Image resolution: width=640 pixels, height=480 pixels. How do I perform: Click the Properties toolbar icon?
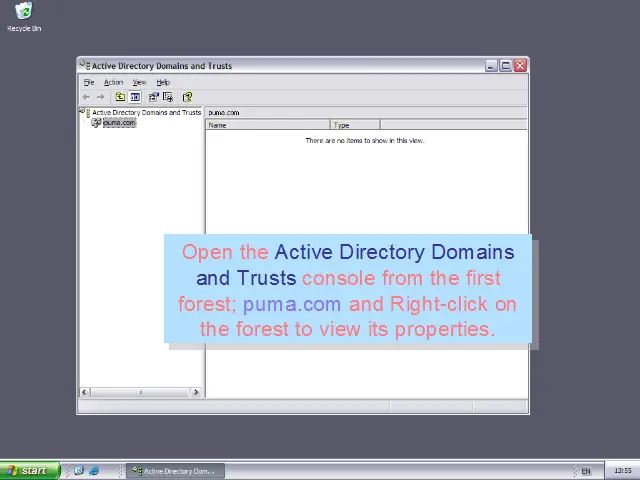tap(153, 97)
